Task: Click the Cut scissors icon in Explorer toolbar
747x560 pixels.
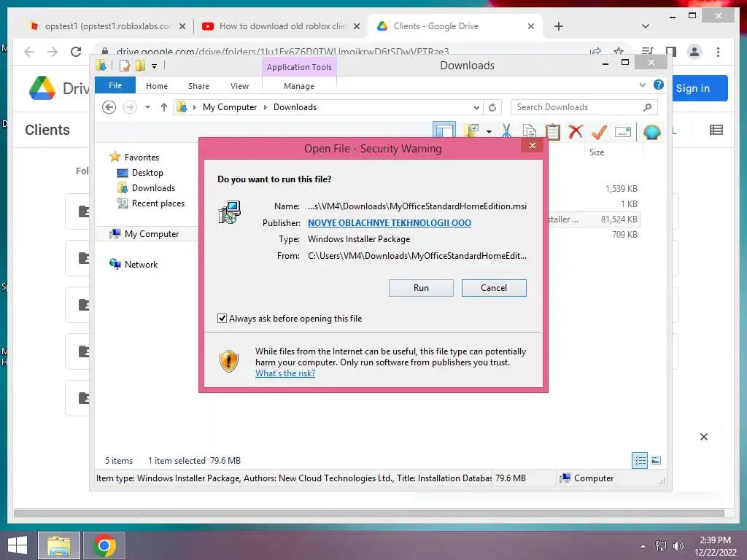Action: [x=506, y=131]
